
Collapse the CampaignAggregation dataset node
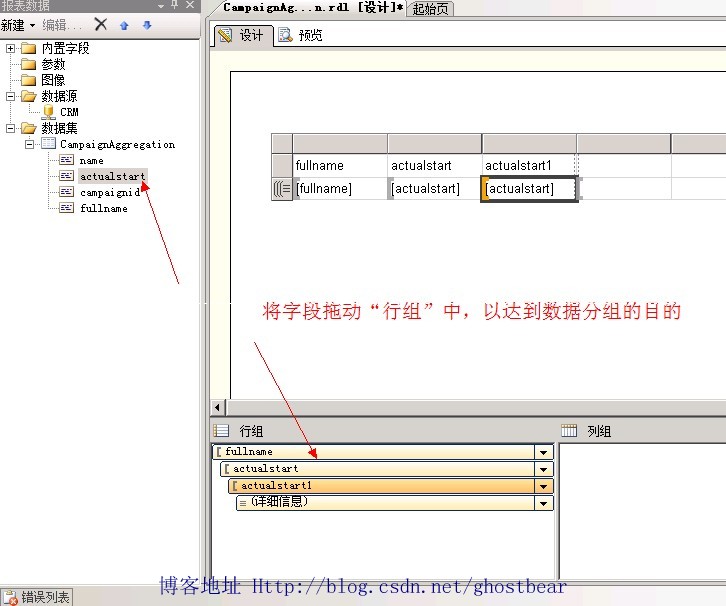click(x=29, y=144)
